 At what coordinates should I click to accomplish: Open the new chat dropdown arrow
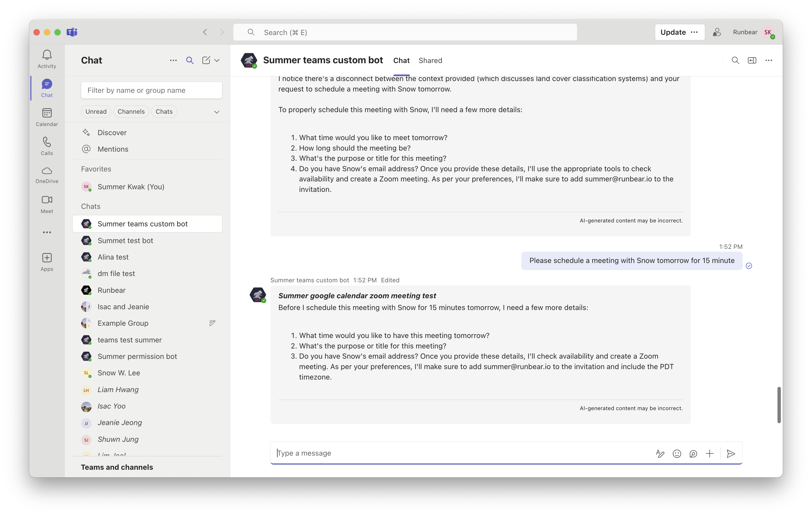217,60
